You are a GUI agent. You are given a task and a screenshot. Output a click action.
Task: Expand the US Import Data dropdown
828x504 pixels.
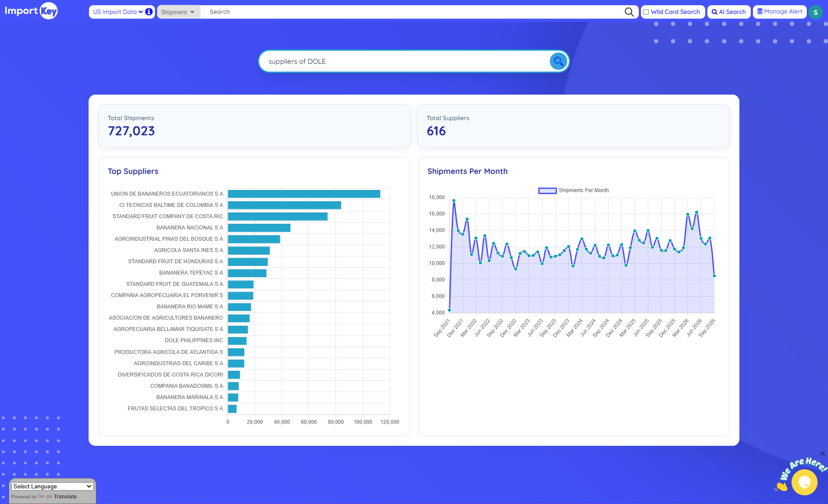click(118, 12)
